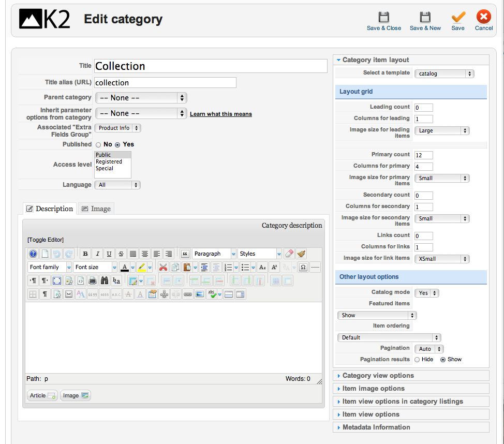Viewport: 504px width, 444px height.
Task: Open the Language dropdown
Action: click(117, 185)
